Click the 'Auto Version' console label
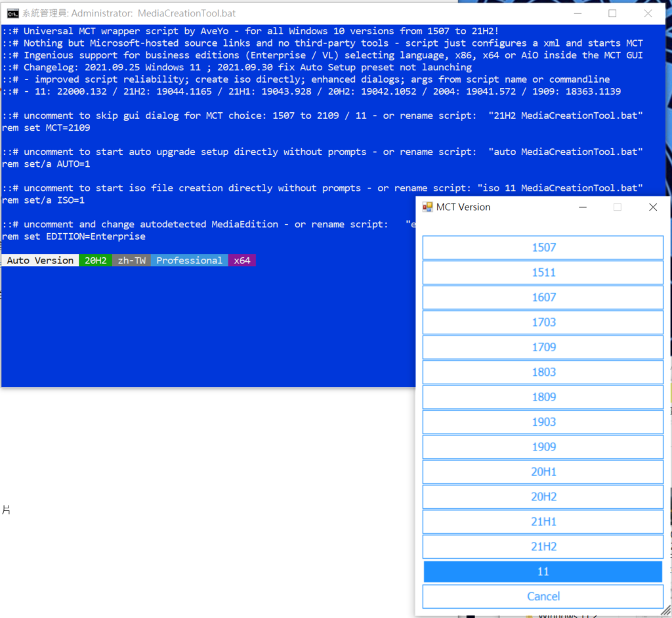The width and height of the screenshot is (672, 618). 40,260
